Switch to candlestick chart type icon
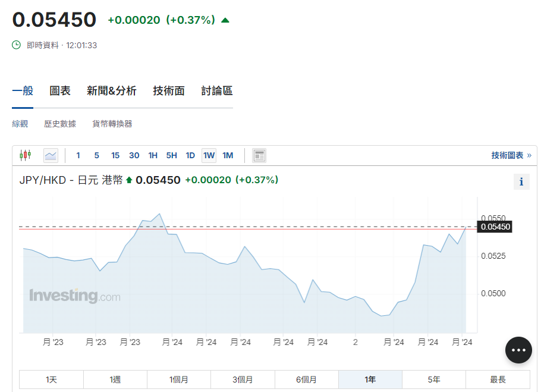The height and width of the screenshot is (392, 541). coord(25,156)
